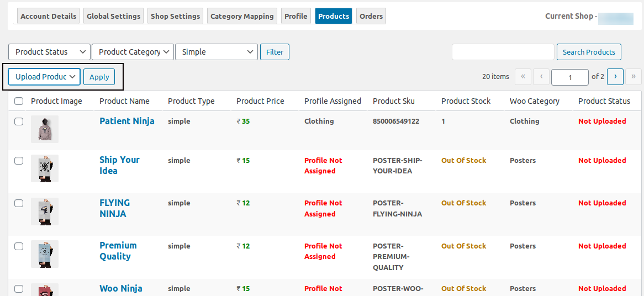Toggle the select-all checkbox in the header

(x=19, y=102)
